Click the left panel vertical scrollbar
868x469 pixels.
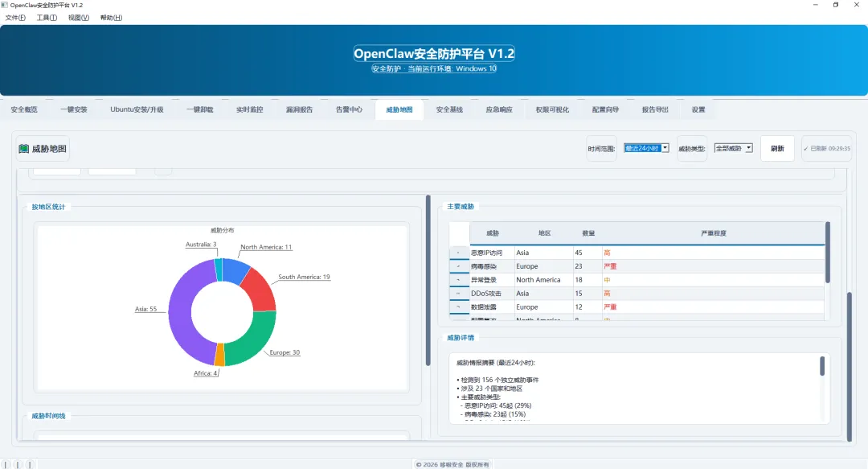pos(428,281)
